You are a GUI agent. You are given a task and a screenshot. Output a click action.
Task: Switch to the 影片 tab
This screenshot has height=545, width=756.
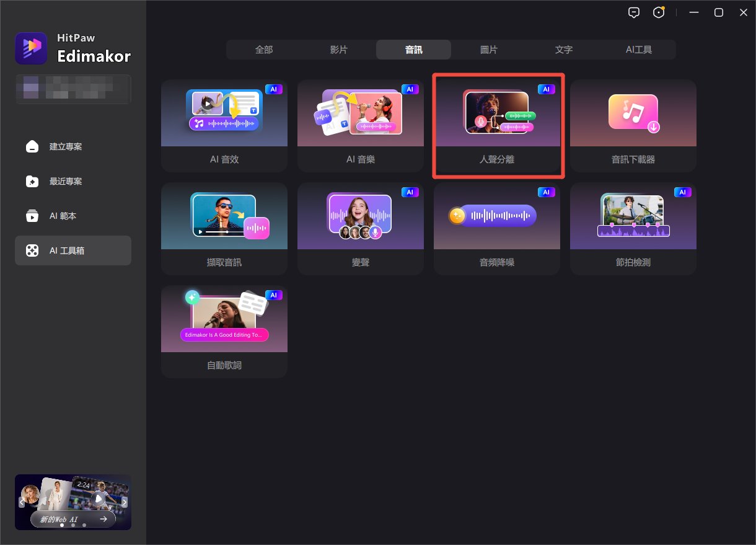[339, 50]
